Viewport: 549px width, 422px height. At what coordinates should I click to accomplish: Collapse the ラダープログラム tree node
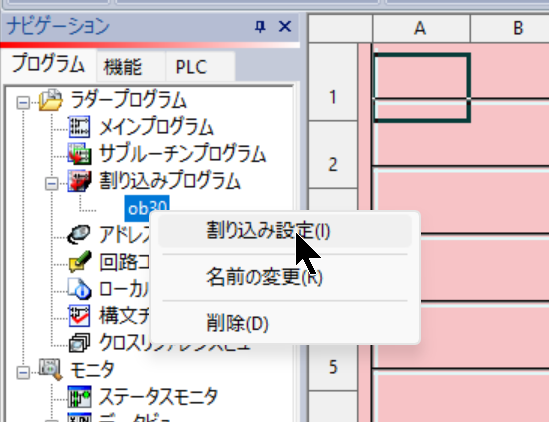23,103
